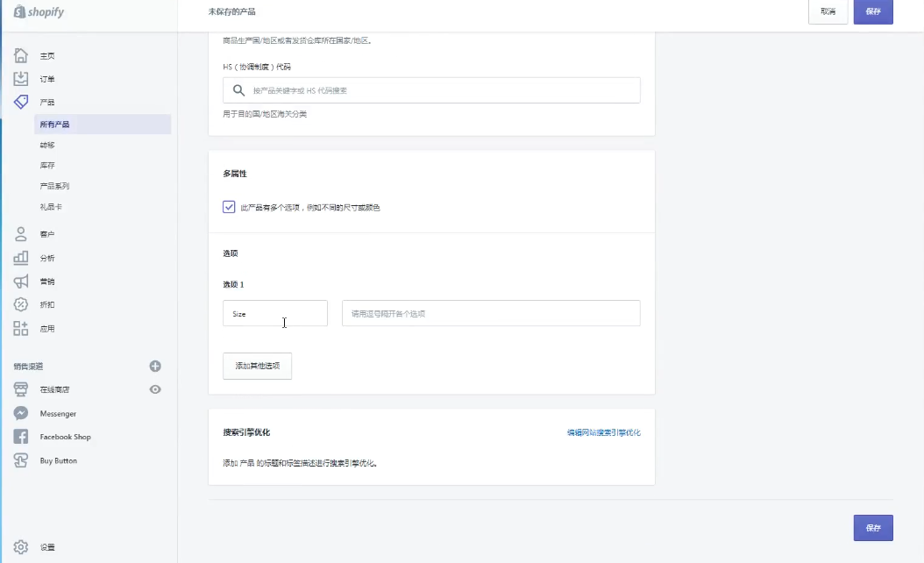
Task: Select Gift Cards (礼品卡) in Products submenu
Action: (x=51, y=207)
